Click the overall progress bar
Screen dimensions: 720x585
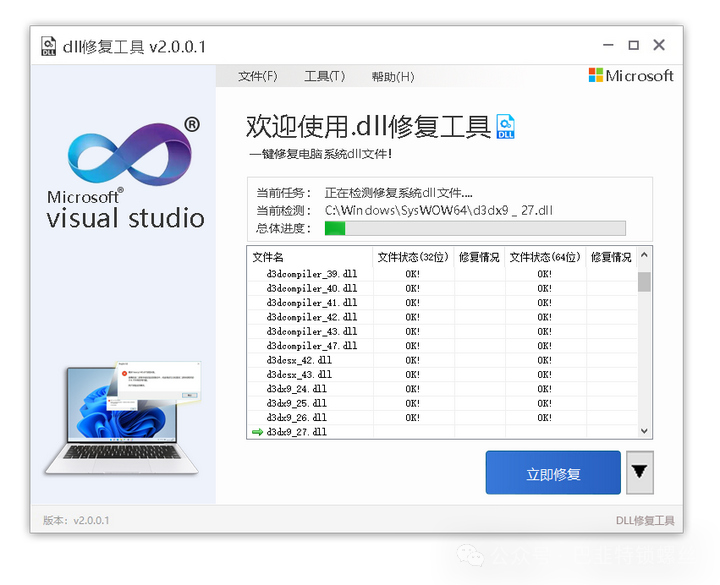475,228
